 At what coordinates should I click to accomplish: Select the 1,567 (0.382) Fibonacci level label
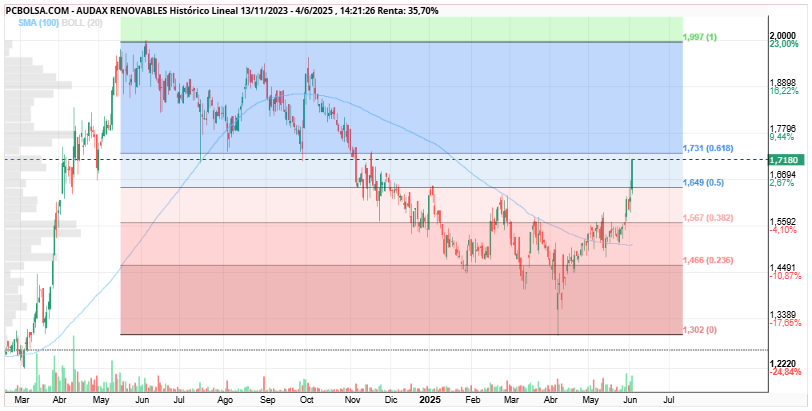pyautogui.click(x=707, y=218)
